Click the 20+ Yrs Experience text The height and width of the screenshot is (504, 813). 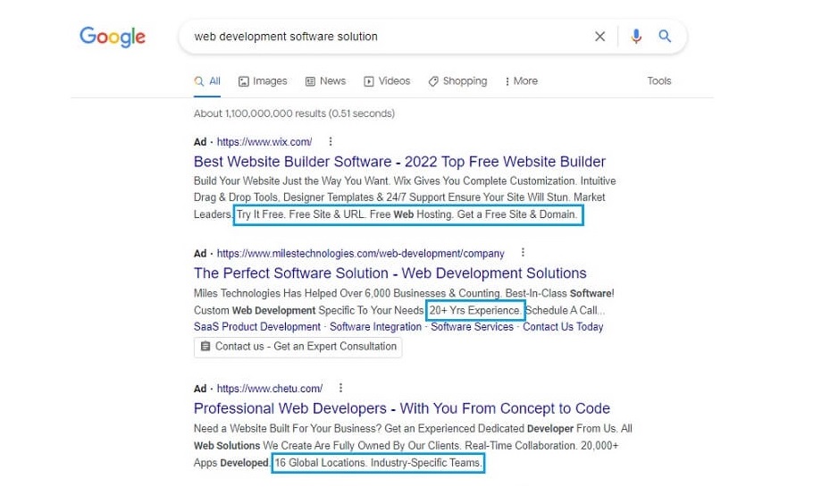(475, 310)
